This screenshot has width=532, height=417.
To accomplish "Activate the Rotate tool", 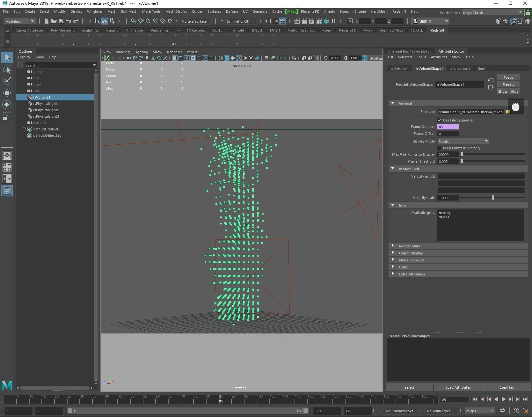I will [7, 105].
